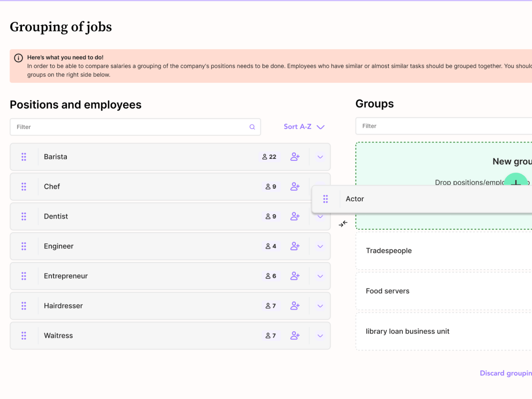Focus the Positions and employees filter field
Image resolution: width=532 pixels, height=399 pixels.
pyautogui.click(x=136, y=127)
